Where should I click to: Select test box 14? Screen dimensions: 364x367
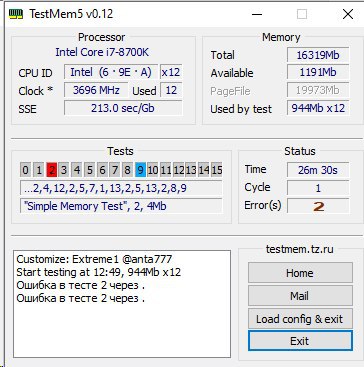pos(204,170)
